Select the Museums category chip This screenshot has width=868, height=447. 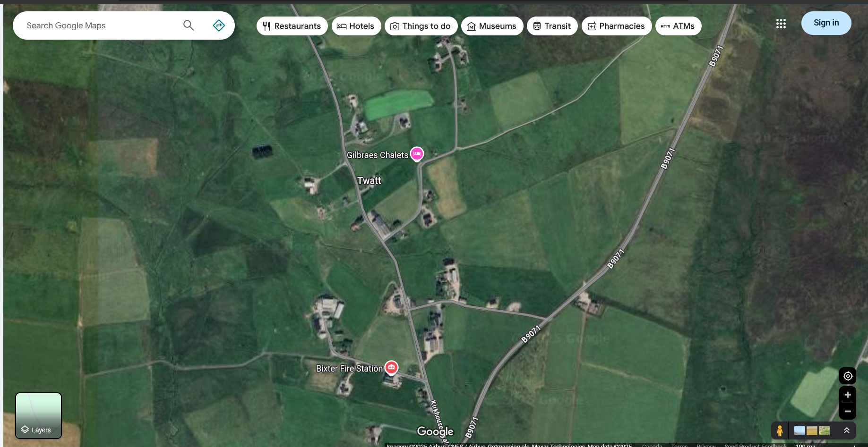(492, 26)
